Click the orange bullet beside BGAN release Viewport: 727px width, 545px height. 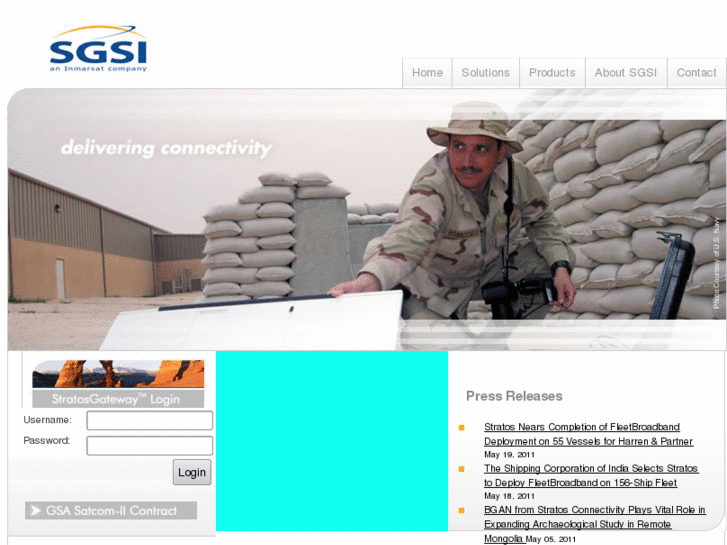pos(461,510)
